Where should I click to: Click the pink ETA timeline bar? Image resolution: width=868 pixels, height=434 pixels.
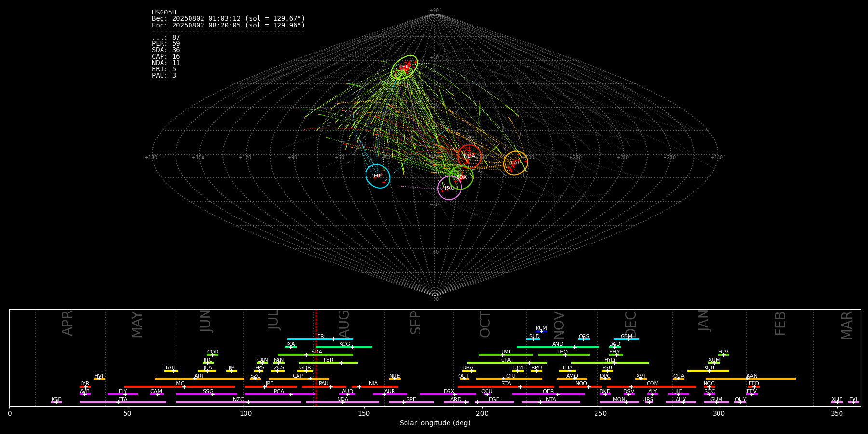[123, 402]
